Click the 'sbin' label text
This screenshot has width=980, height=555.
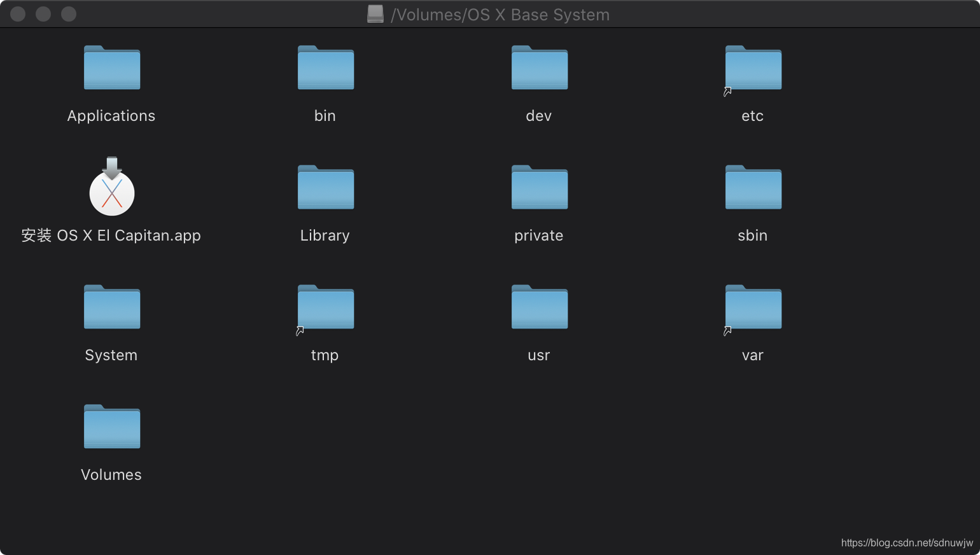point(753,235)
